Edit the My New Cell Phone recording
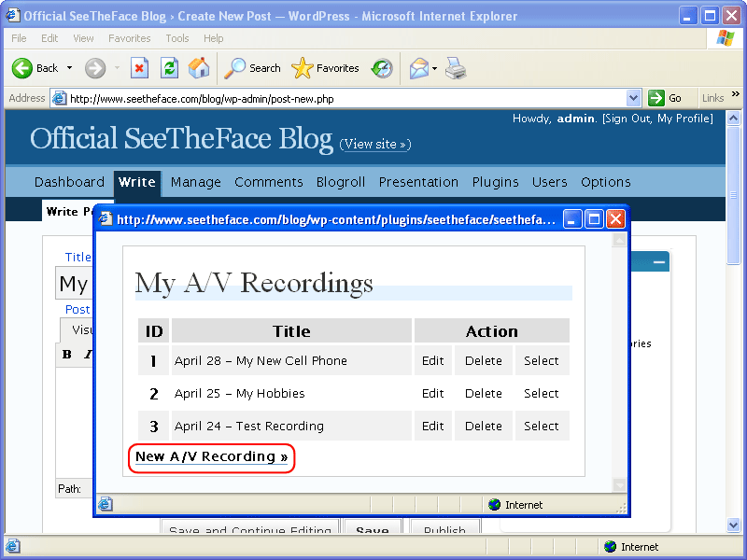 tap(432, 360)
